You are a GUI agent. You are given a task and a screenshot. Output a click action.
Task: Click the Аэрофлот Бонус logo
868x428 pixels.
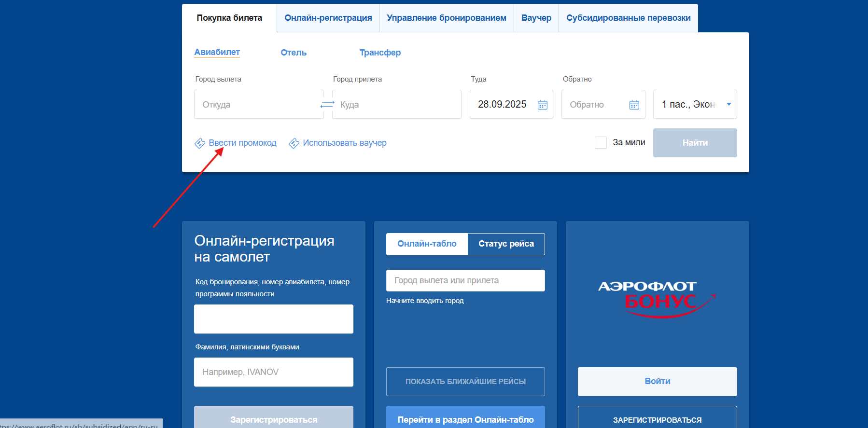click(x=657, y=299)
